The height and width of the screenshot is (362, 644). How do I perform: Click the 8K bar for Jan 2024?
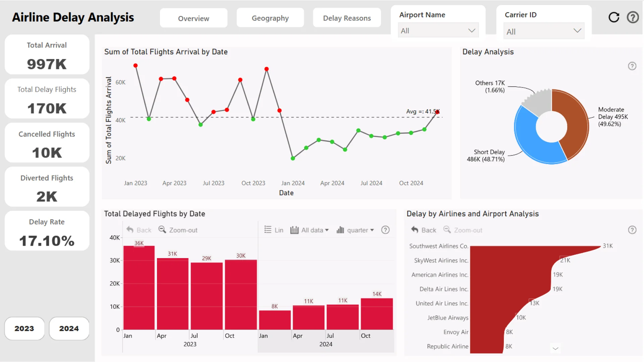click(275, 320)
